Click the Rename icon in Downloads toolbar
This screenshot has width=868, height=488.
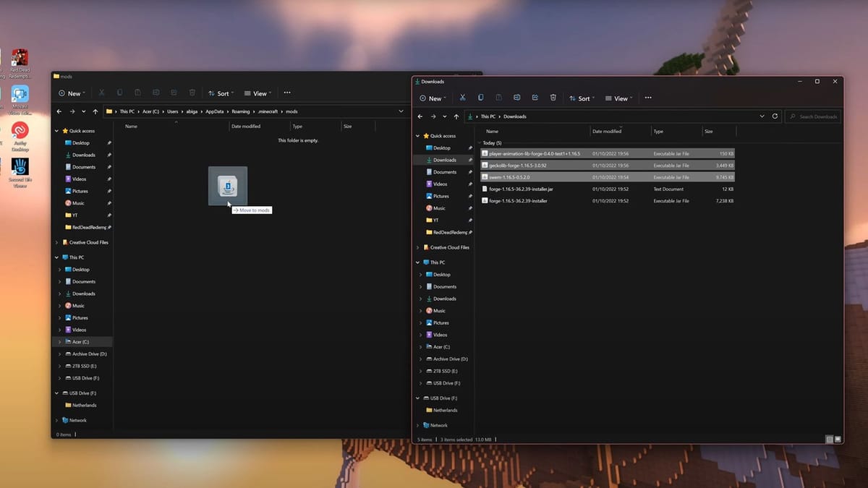coord(516,98)
